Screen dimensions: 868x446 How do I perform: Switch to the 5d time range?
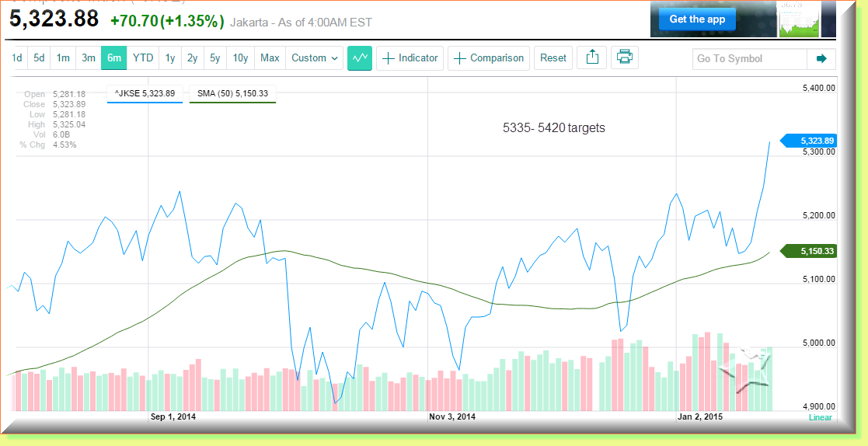click(39, 58)
